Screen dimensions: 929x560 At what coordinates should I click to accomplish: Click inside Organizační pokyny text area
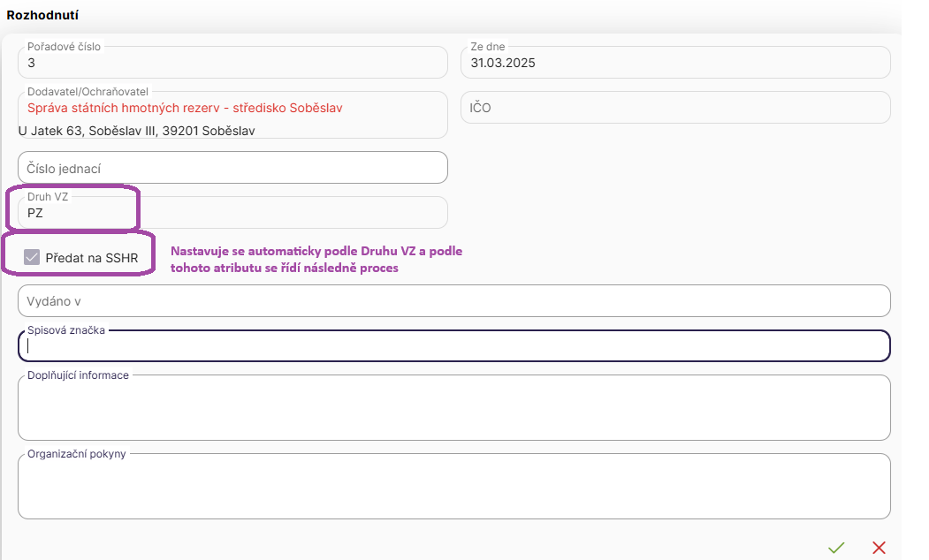453,488
